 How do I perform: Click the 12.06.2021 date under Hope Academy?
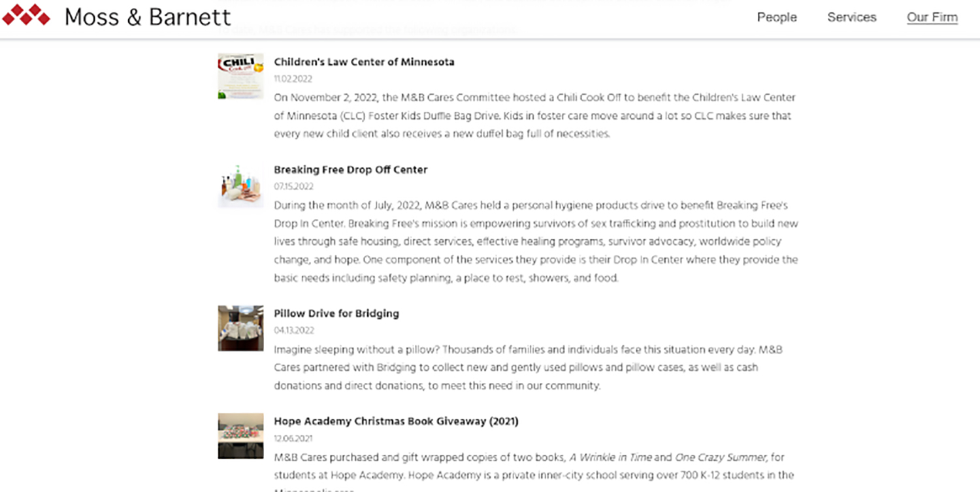click(293, 438)
